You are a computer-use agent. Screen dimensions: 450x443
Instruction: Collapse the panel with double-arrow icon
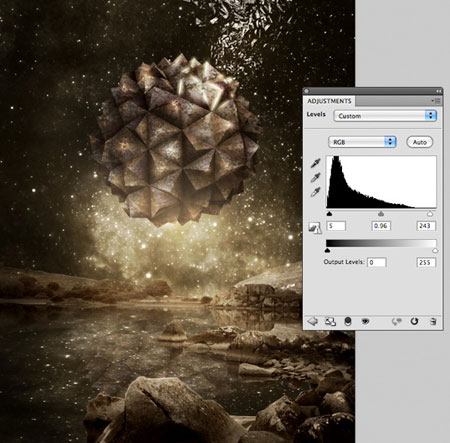point(439,91)
